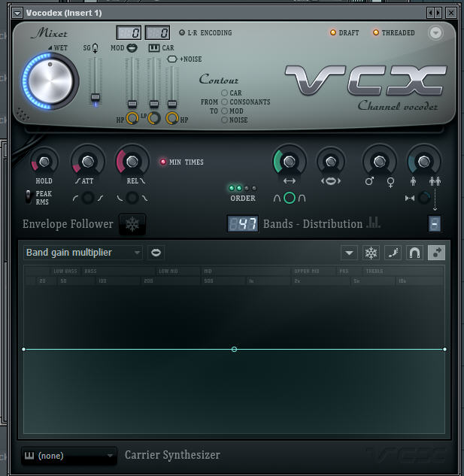Open the Carrier Synthesizer (none) dropdown
The width and height of the screenshot is (464, 476).
pyautogui.click(x=69, y=456)
